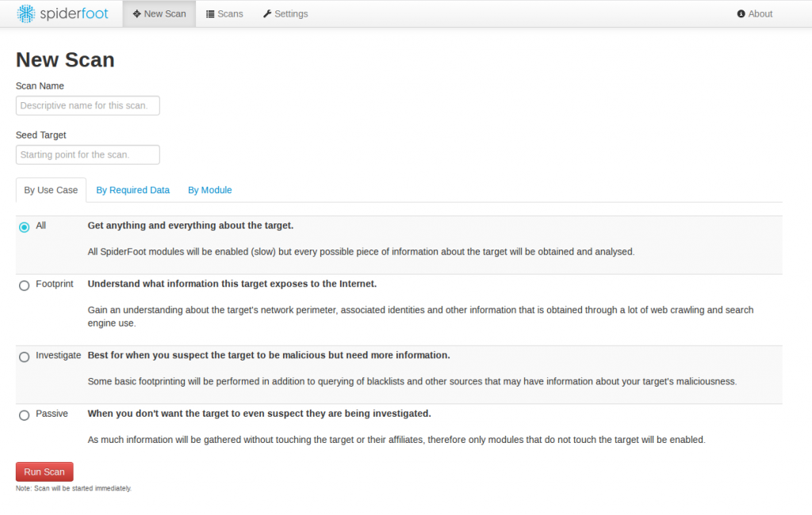
Task: Click the New Scan page heading
Action: coord(65,60)
